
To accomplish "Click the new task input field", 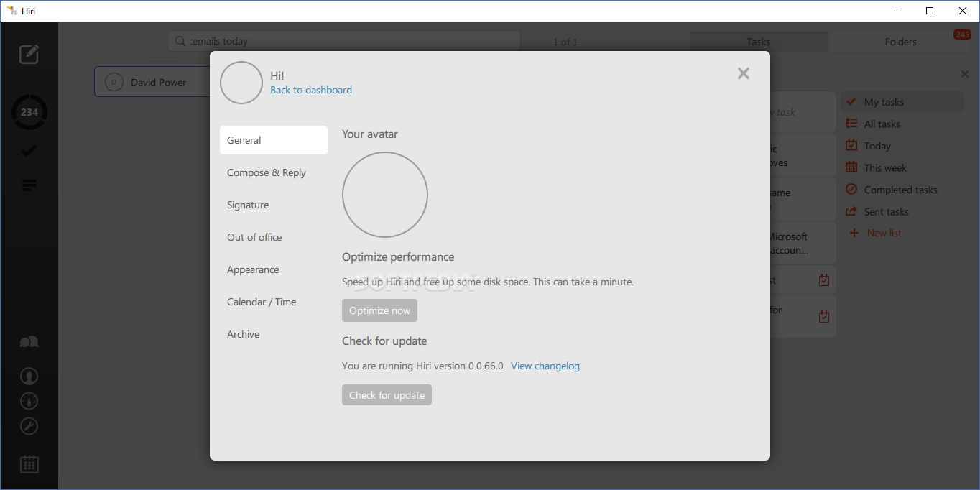I will (x=803, y=112).
